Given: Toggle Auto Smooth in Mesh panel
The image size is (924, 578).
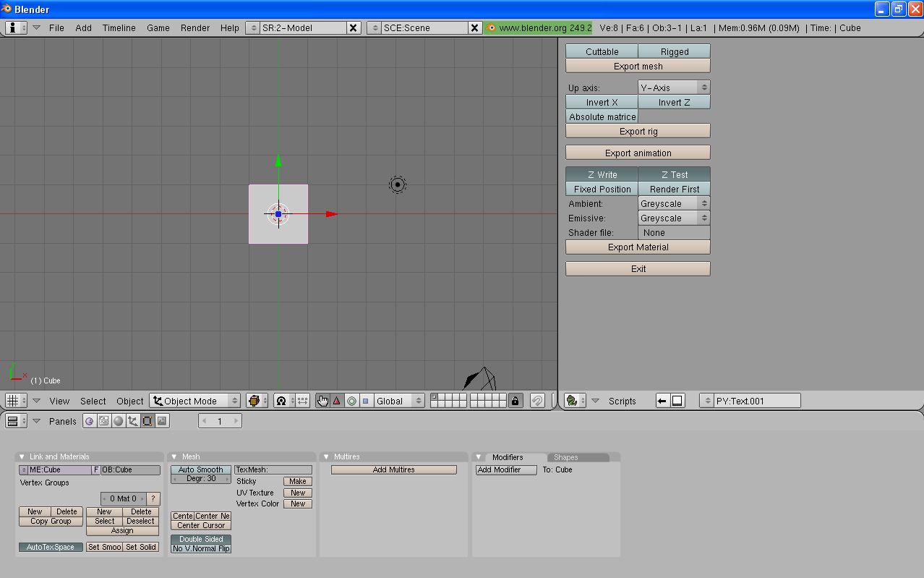Looking at the screenshot, I should pyautogui.click(x=201, y=469).
